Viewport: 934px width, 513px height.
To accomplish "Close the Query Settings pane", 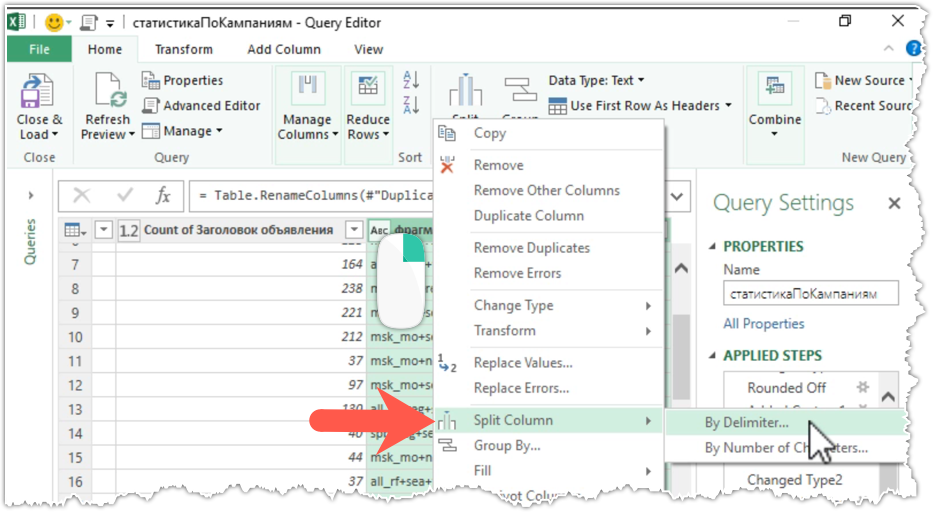I will [x=893, y=203].
